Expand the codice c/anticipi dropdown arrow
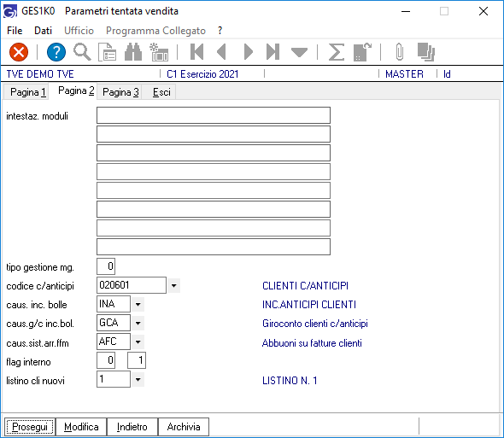This screenshot has width=504, height=438. (173, 285)
